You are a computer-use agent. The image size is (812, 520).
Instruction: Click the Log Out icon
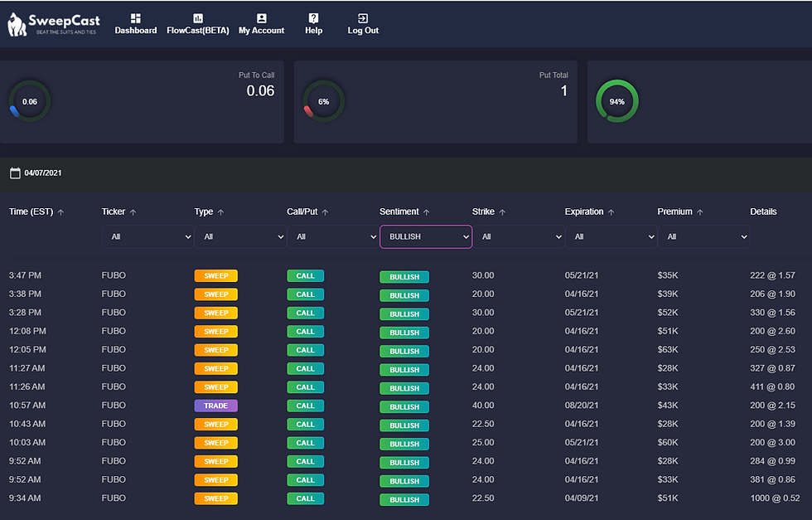pyautogui.click(x=363, y=18)
